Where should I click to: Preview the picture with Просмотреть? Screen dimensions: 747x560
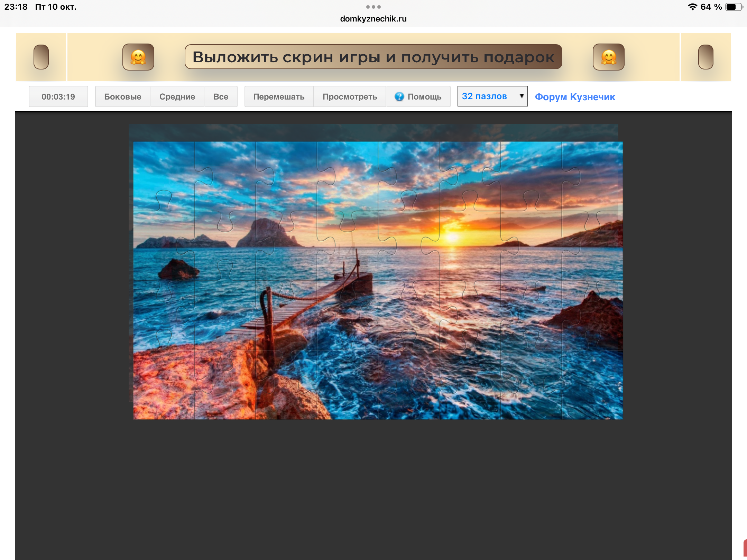coord(350,97)
